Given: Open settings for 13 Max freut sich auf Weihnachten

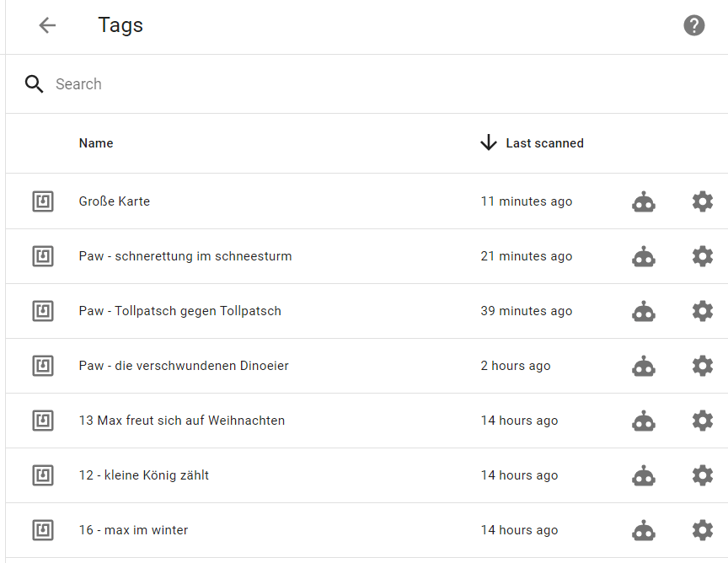Looking at the screenshot, I should 703,421.
